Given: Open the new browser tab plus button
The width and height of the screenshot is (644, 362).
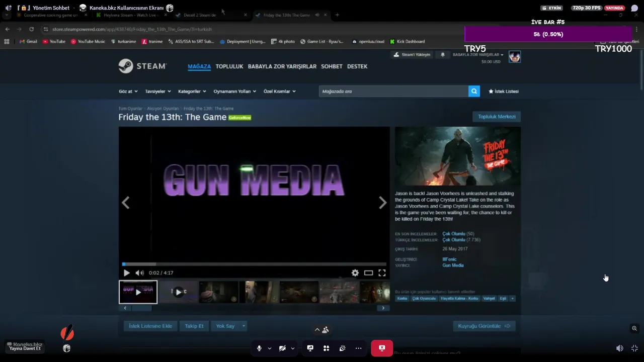Looking at the screenshot, I should click(337, 15).
